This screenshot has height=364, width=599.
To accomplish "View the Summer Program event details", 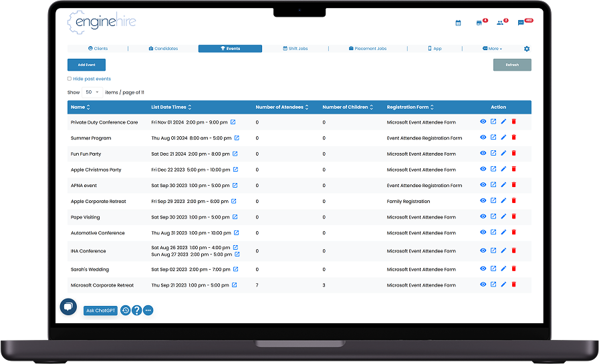I will coord(483,138).
